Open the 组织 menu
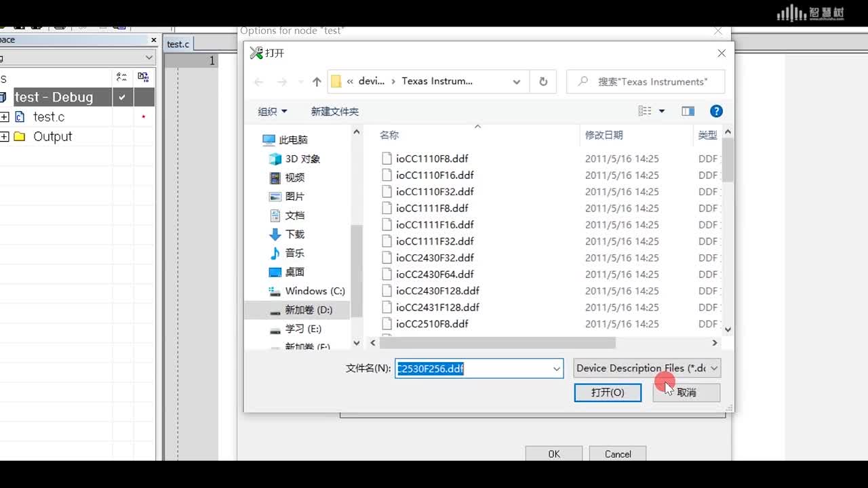 click(x=273, y=111)
